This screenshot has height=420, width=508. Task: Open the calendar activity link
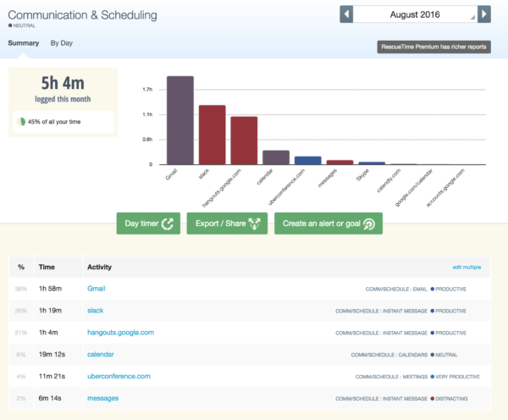(101, 354)
